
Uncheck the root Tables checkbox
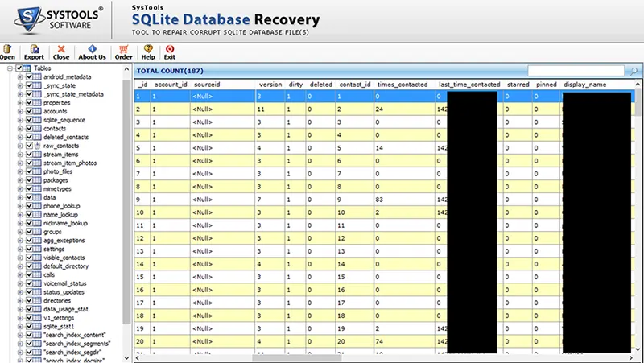(x=19, y=68)
